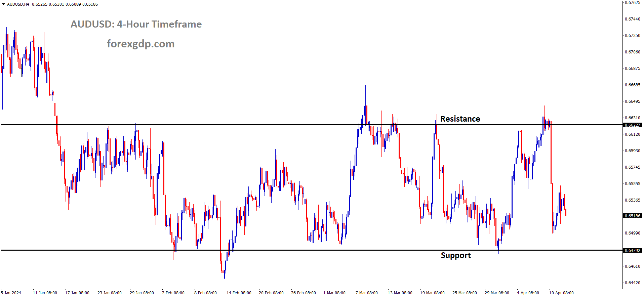Click the 0.67060 price scale label

pos(633,52)
